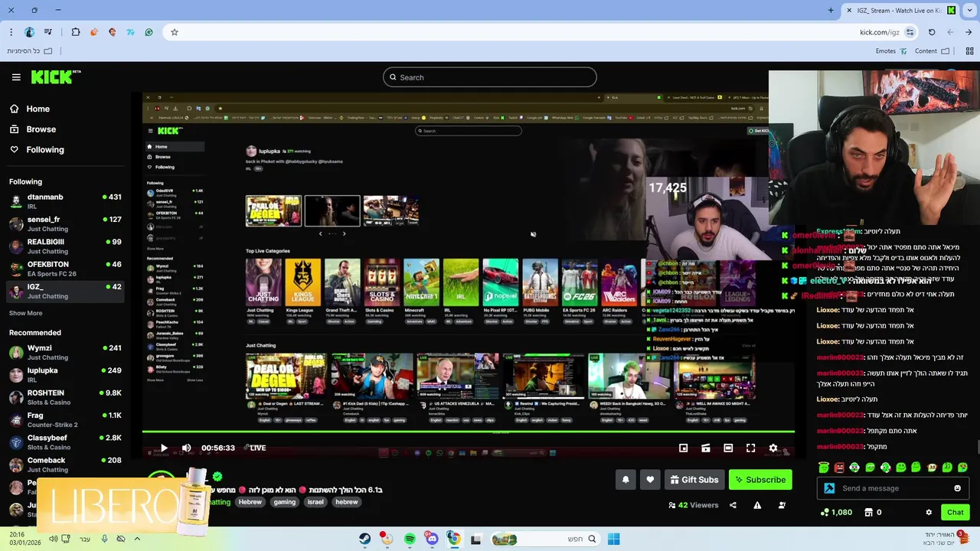980x551 pixels.
Task: Open the Kick hamburger sidebar menu
Action: point(16,77)
